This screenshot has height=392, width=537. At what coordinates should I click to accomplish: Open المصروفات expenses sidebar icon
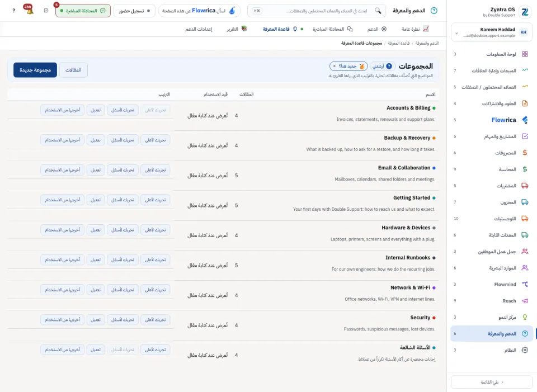pyautogui.click(x=525, y=153)
